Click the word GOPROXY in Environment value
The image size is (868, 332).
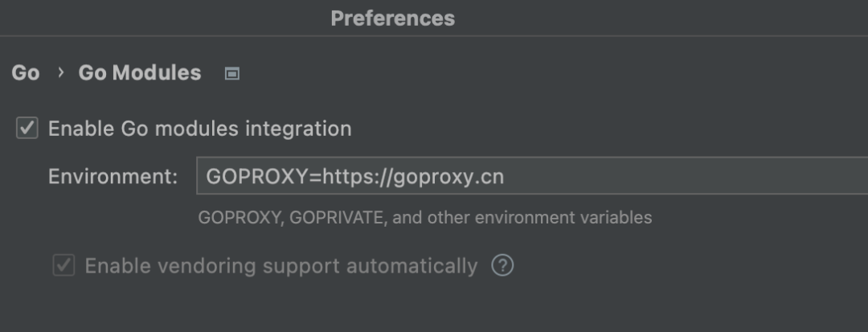257,176
